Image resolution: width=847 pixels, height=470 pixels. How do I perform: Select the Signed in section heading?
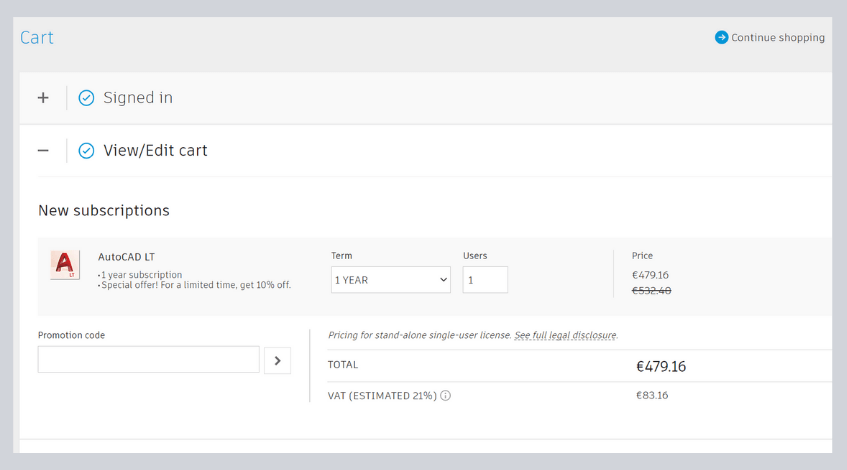pyautogui.click(x=138, y=98)
